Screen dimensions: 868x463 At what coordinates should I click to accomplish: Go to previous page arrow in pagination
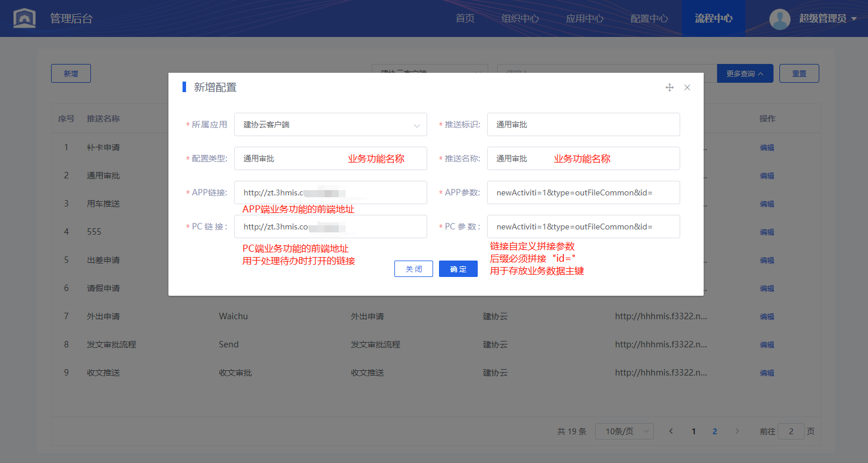tap(671, 431)
